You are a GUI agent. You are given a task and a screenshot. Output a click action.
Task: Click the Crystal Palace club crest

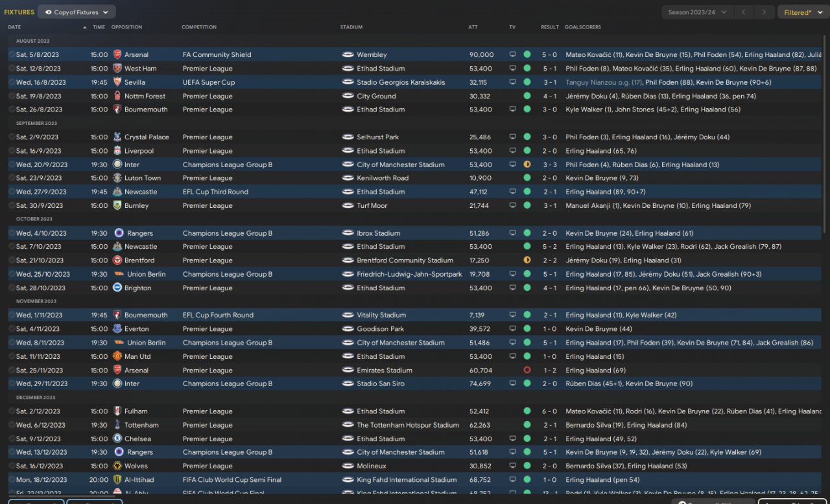coord(117,137)
